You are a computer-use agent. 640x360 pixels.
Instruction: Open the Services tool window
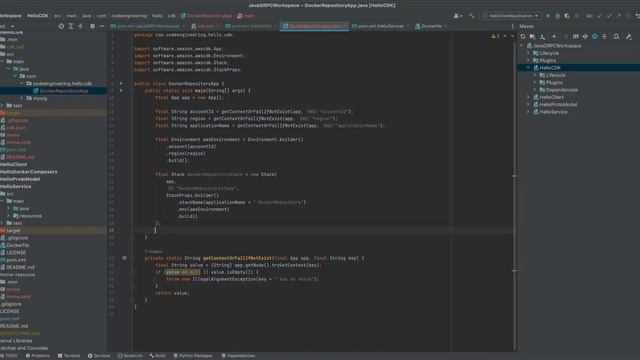[99, 356]
